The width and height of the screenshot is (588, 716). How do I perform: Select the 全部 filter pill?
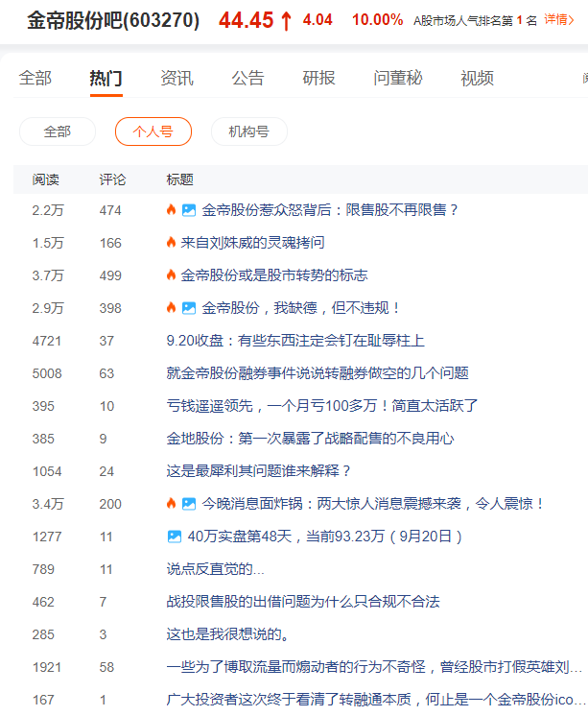[58, 131]
